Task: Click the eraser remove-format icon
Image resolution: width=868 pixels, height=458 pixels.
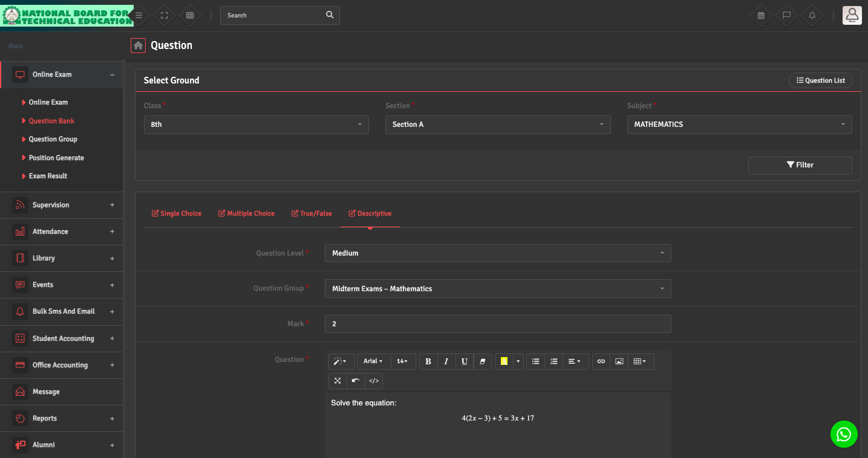Action: tap(482, 361)
